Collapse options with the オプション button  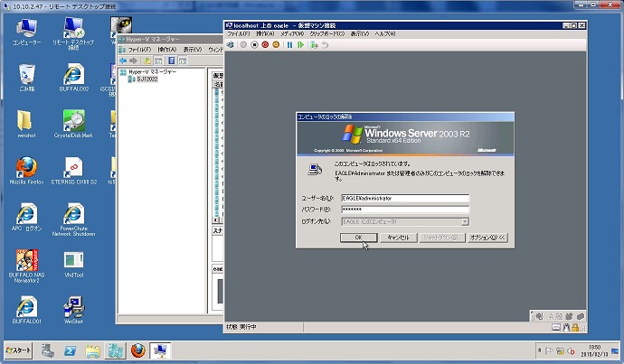487,238
